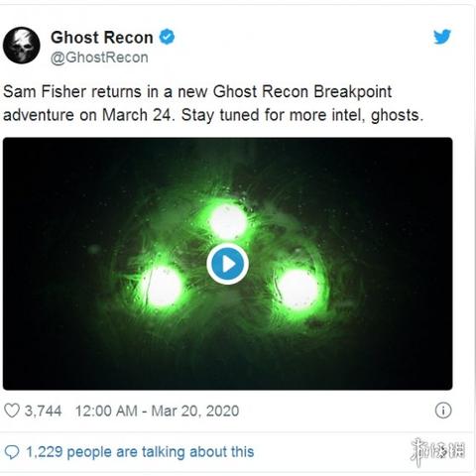Open the 12:00 AM - Mar 20, 2020 timestamp
Image resolution: width=476 pixels, height=476 pixels.
(157, 411)
